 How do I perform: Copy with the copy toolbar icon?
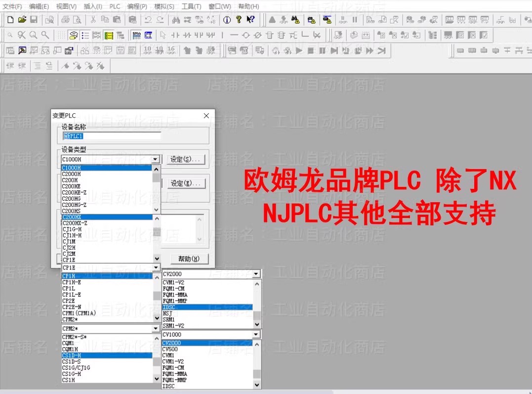(x=105, y=20)
